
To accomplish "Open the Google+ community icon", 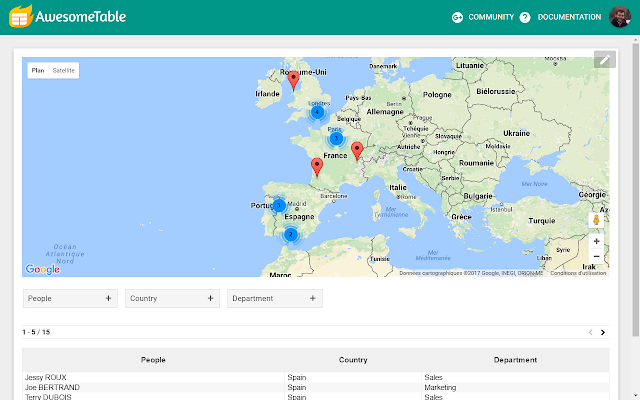I will coord(457,17).
